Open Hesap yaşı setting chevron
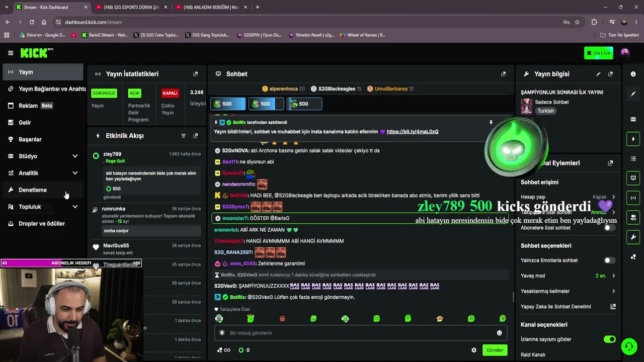This screenshot has height=362, width=644. pyautogui.click(x=613, y=197)
